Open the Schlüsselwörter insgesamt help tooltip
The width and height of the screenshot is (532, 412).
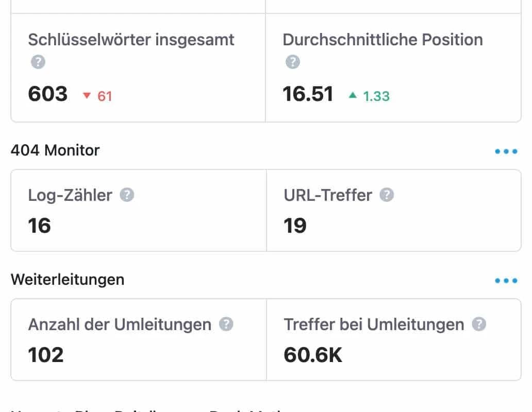37,62
